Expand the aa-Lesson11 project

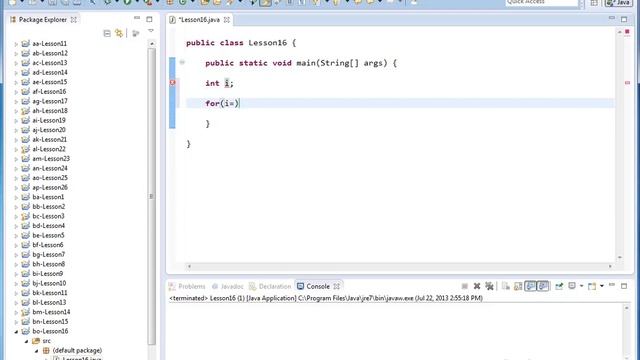point(16,44)
